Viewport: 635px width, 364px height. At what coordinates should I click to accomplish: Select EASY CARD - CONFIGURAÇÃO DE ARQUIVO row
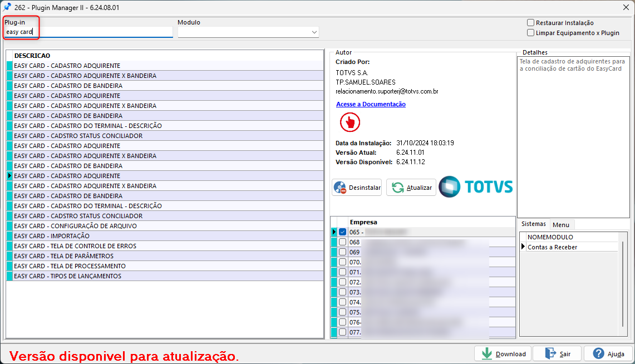tap(168, 226)
